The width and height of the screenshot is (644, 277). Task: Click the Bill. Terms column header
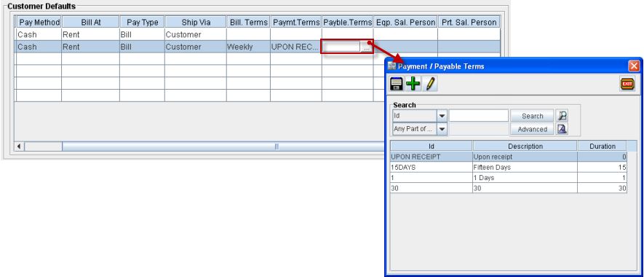(x=248, y=22)
